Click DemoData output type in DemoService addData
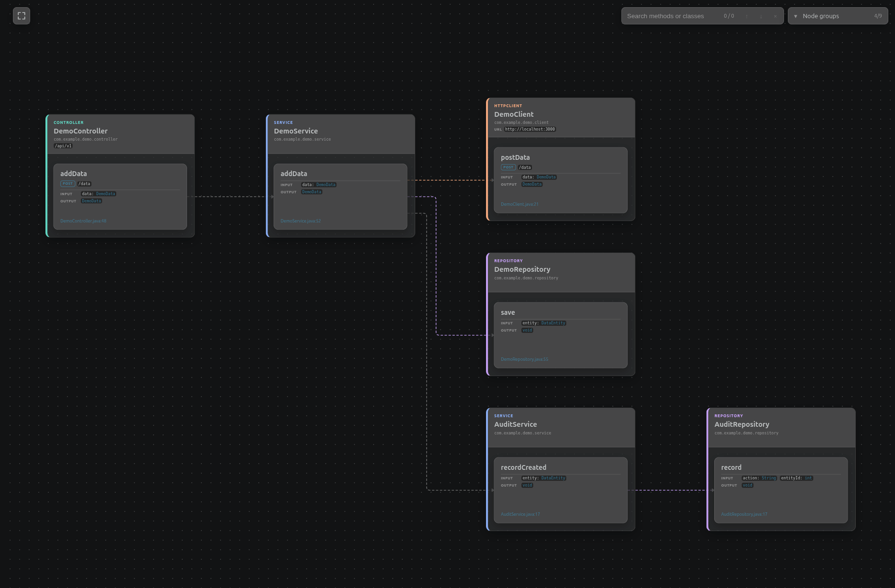Image resolution: width=895 pixels, height=588 pixels. click(x=311, y=192)
